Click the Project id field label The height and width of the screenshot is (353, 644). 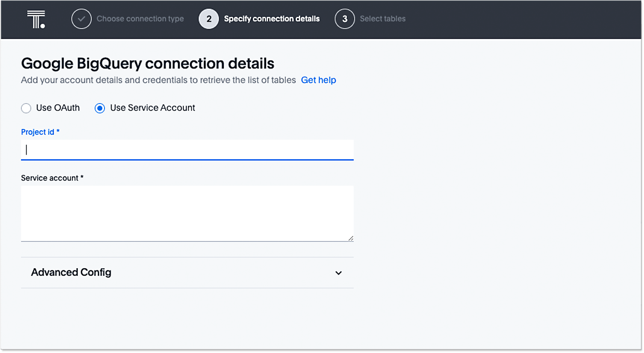click(40, 132)
